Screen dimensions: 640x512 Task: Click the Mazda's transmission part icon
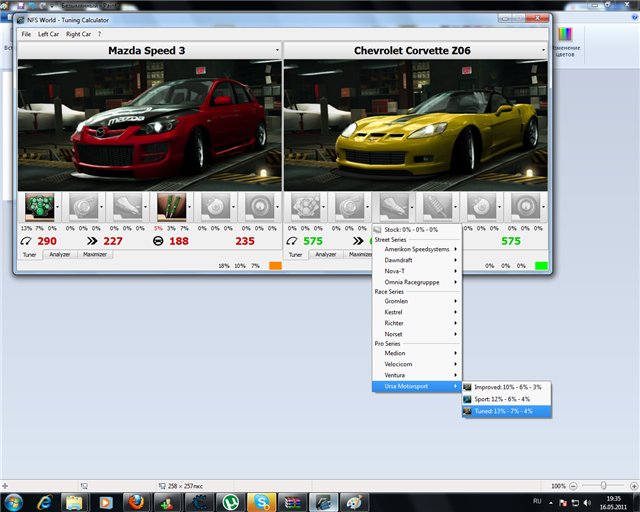128,207
